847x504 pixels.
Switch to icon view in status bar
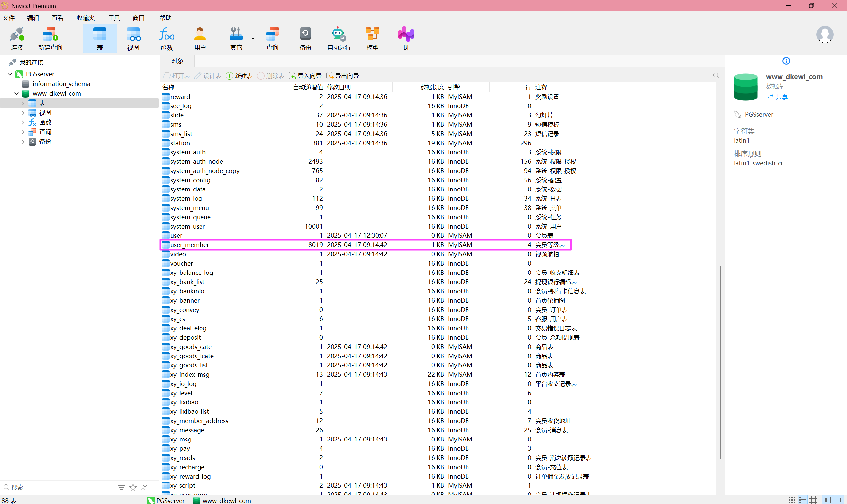pyautogui.click(x=792, y=500)
